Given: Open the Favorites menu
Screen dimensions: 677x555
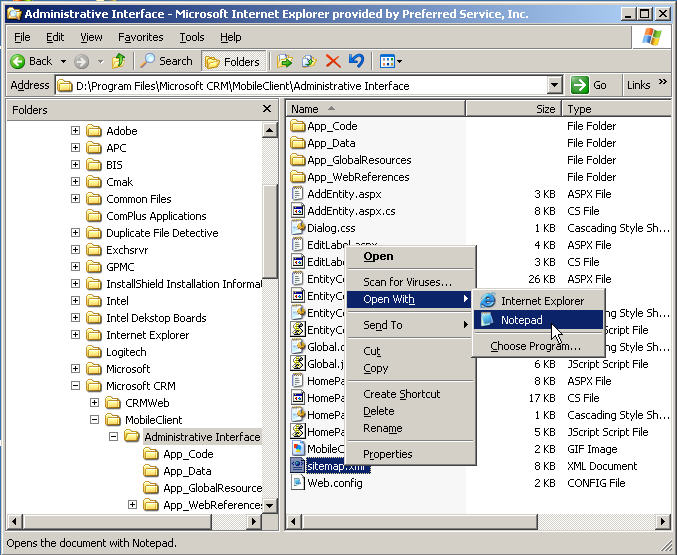Looking at the screenshot, I should click(140, 37).
